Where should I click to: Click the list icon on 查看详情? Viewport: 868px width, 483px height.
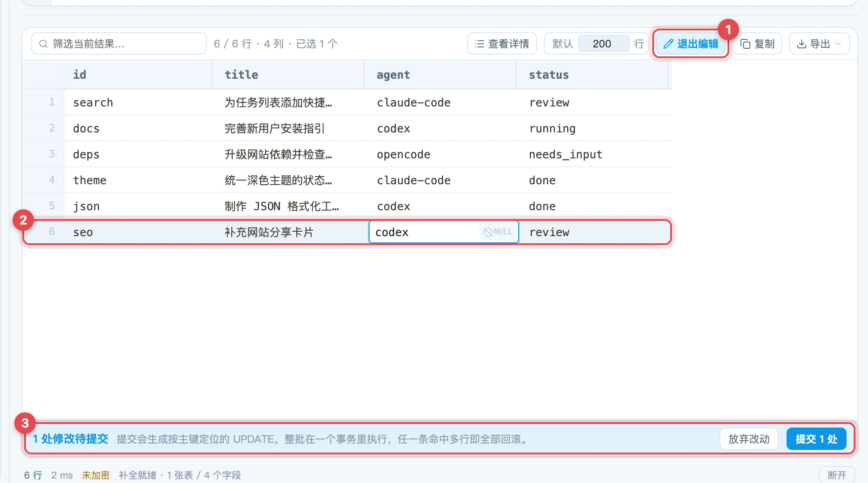480,44
